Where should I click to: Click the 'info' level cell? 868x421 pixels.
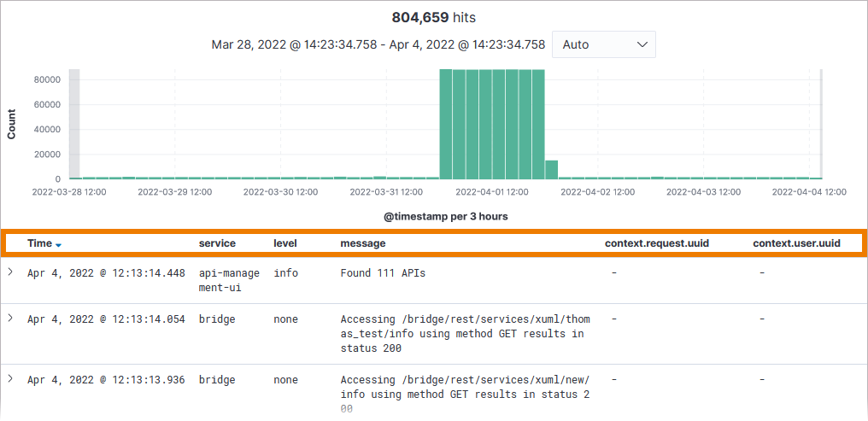click(285, 273)
